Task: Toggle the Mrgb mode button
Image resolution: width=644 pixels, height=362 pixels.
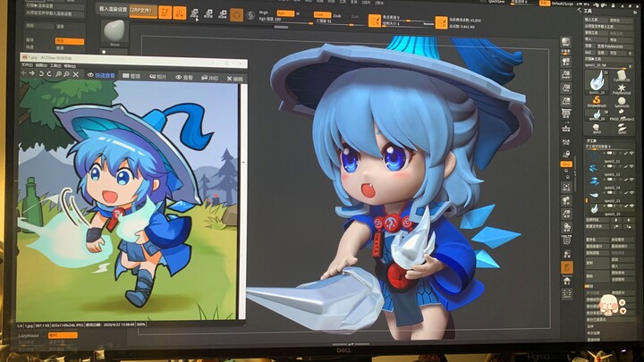Action: (265, 13)
